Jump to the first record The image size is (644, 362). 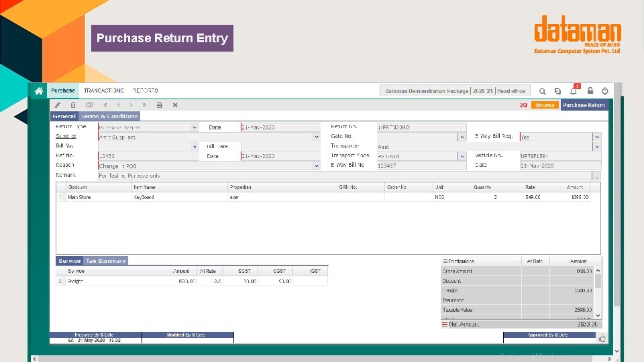(105, 105)
